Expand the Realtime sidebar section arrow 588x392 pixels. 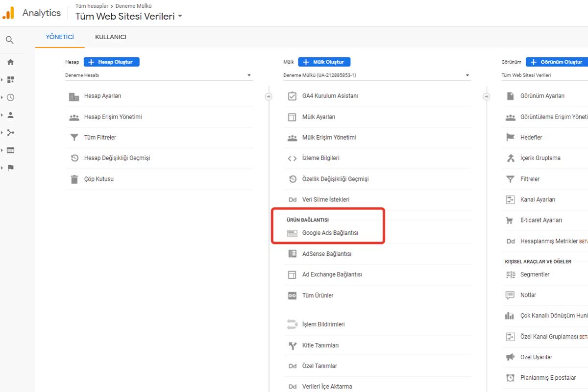tap(2, 98)
